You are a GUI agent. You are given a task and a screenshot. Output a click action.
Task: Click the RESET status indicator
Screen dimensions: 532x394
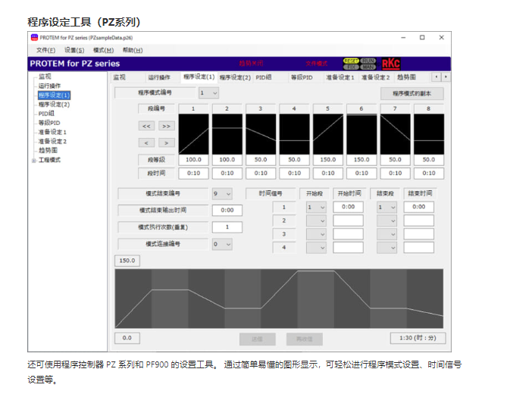pyautogui.click(x=351, y=61)
